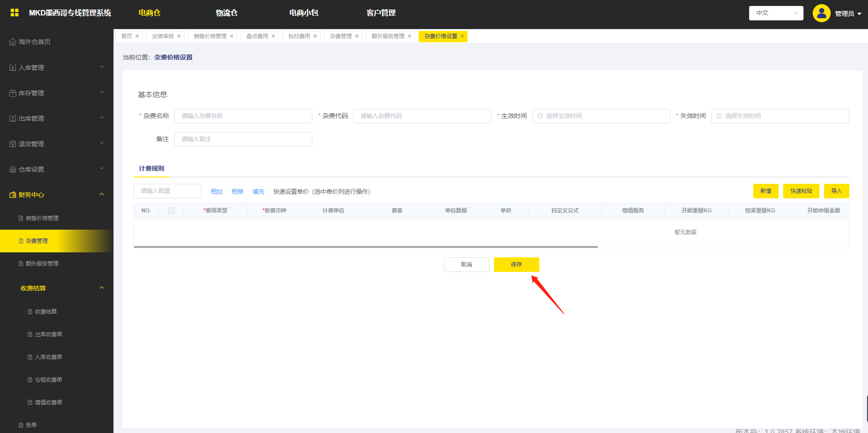This screenshot has height=433, width=868.
Task: Click the 快速粘贴 button
Action: point(801,191)
